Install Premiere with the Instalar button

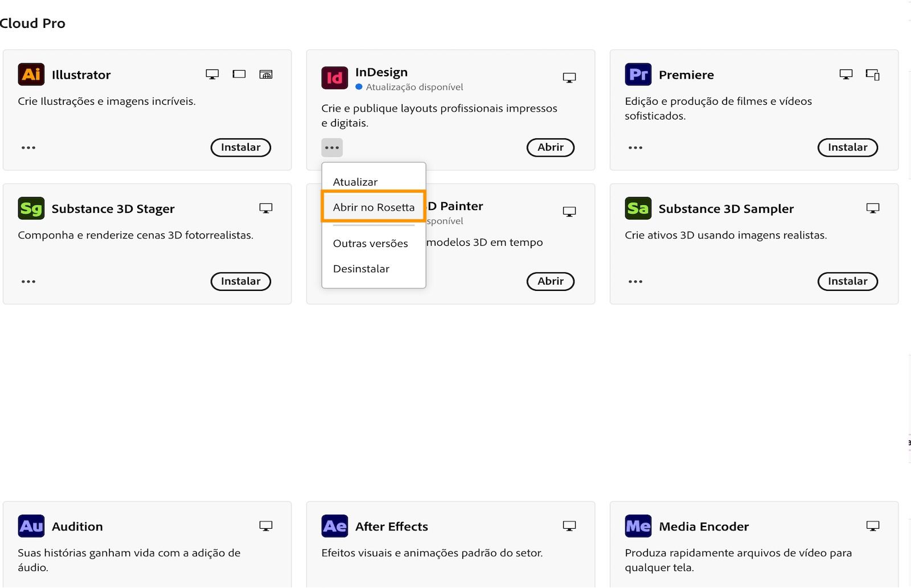click(x=848, y=147)
